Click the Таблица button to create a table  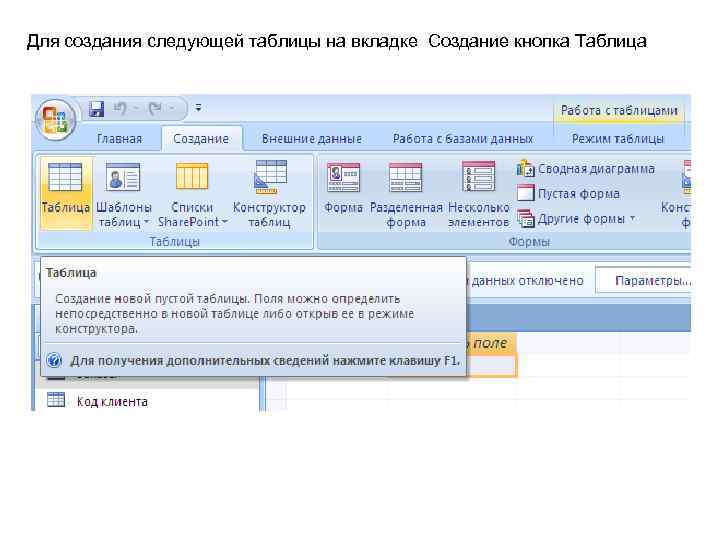coord(65,192)
